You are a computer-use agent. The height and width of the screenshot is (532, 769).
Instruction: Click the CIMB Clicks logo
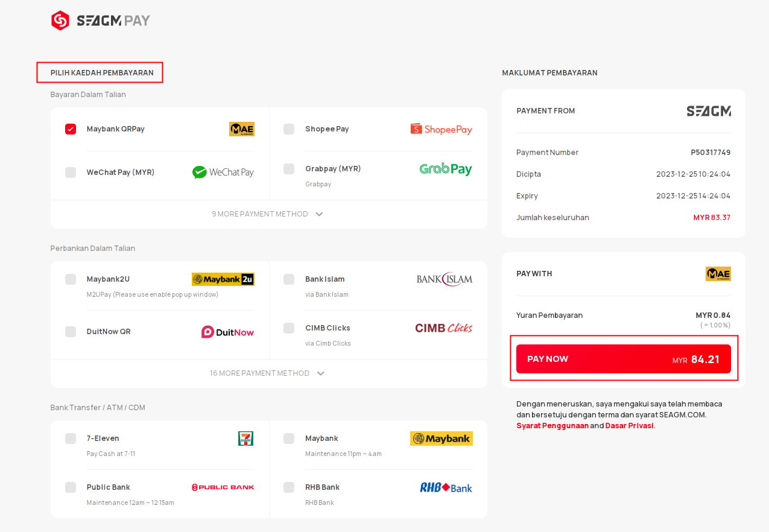click(444, 328)
